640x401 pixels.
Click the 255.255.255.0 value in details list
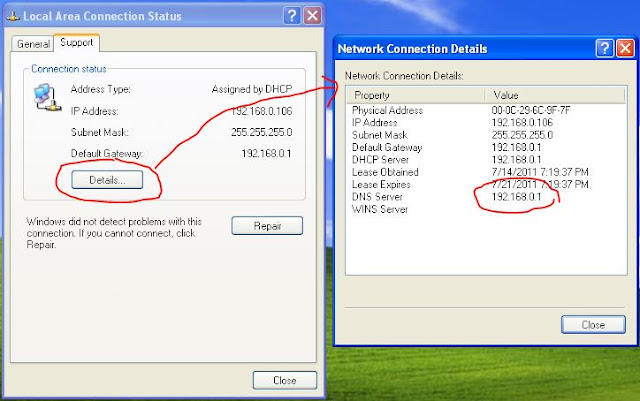522,135
